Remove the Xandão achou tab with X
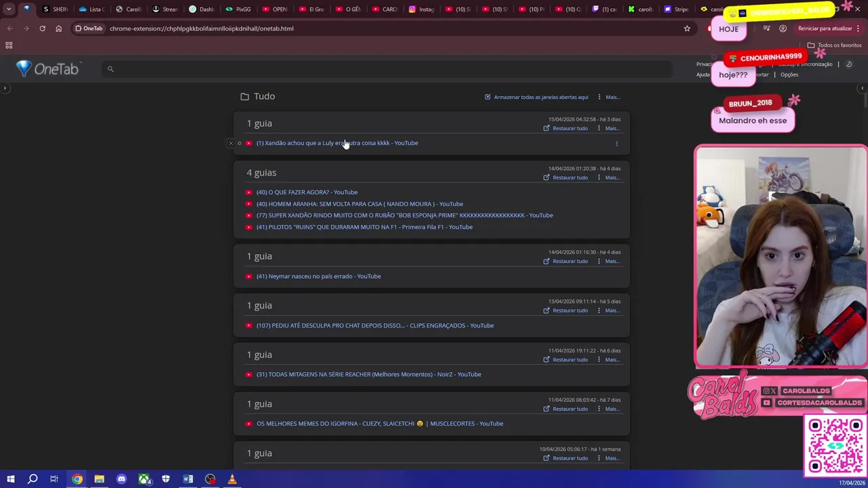868x488 pixels. pos(231,143)
